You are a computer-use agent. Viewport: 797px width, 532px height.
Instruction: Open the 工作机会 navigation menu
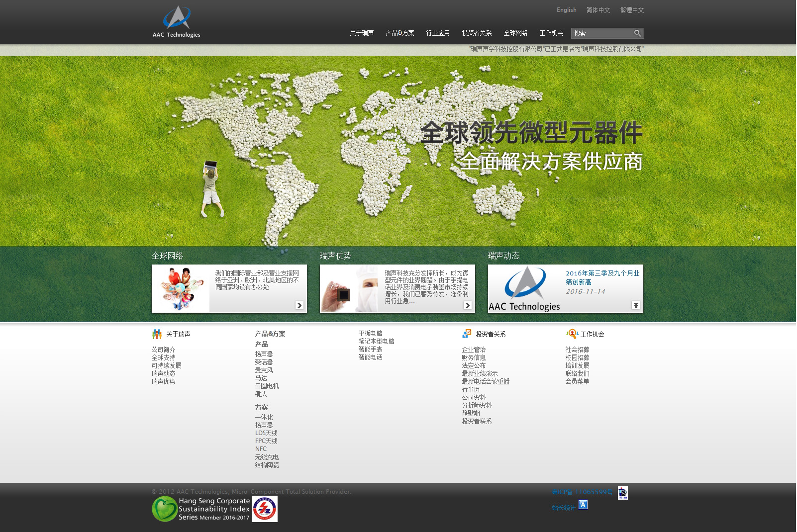click(x=551, y=33)
